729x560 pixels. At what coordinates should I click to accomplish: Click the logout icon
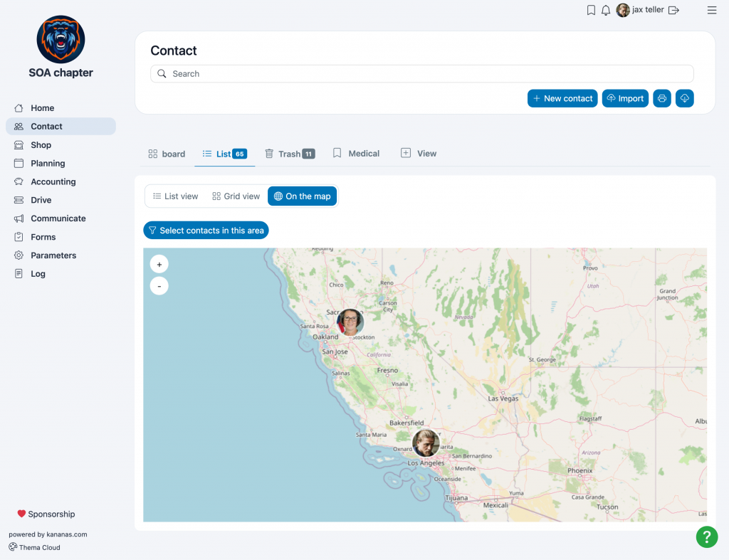coord(673,10)
